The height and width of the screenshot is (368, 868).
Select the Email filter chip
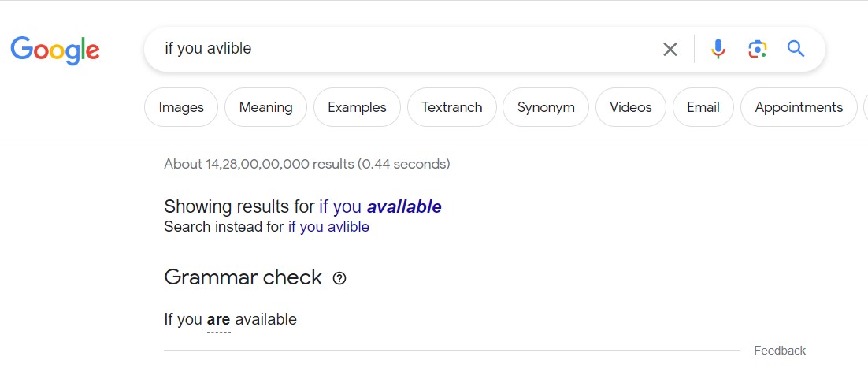(703, 107)
